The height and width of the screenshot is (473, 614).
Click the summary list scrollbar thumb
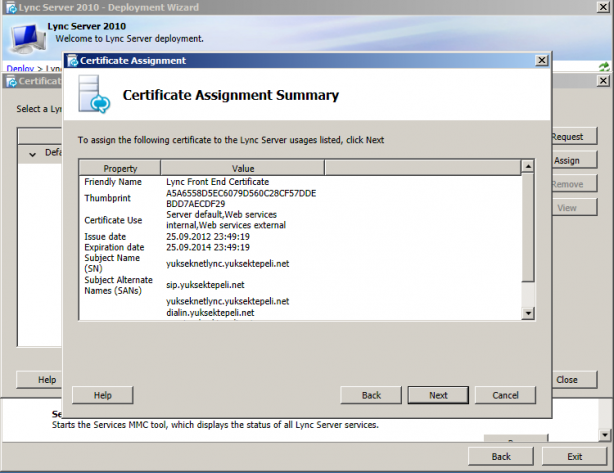coord(528,227)
